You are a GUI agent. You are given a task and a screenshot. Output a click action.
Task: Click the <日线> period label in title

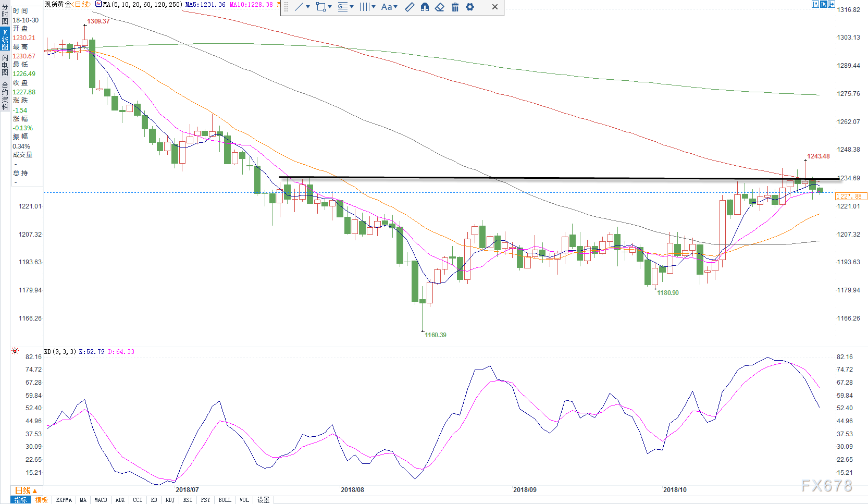(82, 4)
